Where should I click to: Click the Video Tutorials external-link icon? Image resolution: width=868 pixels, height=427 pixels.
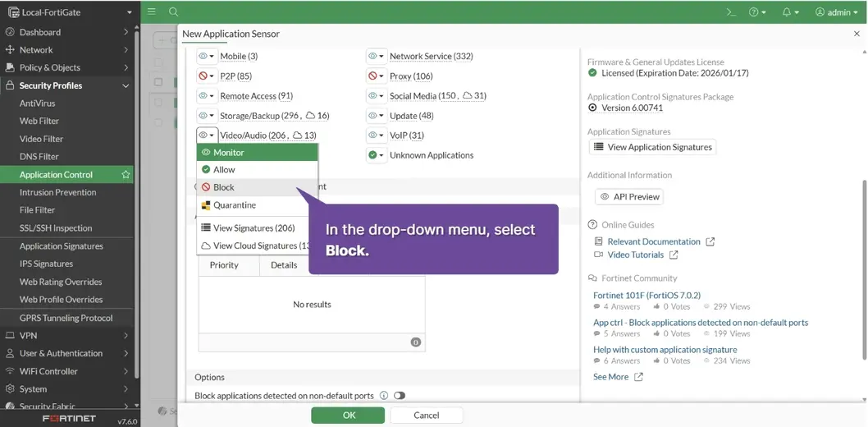674,255
